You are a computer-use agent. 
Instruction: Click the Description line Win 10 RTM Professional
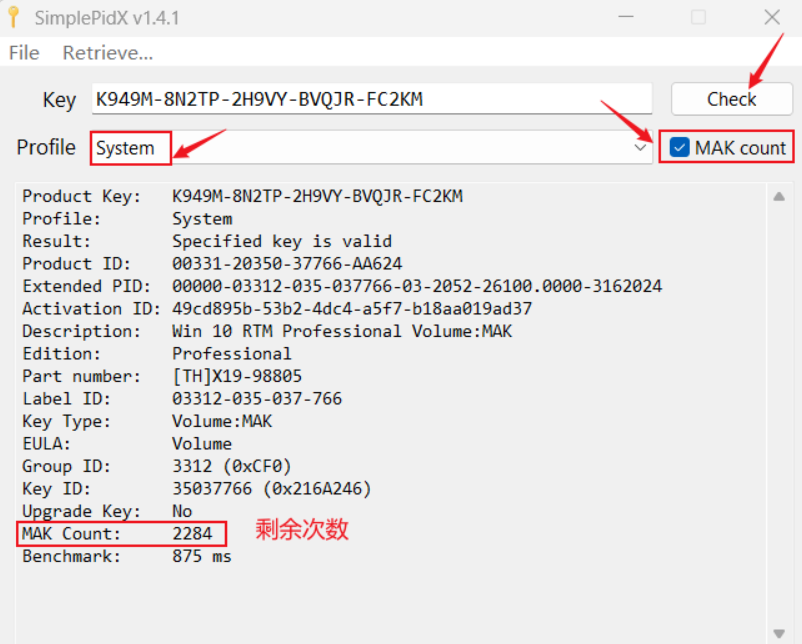342,331
